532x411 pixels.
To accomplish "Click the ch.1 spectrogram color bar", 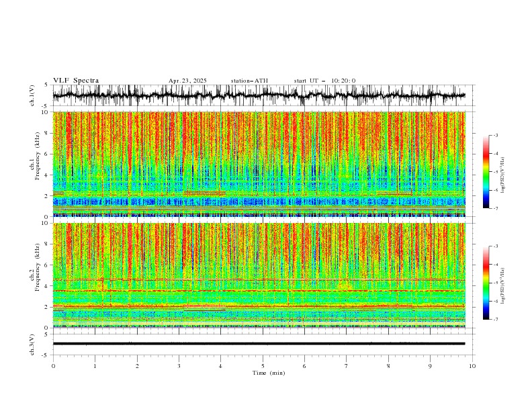I will 486,172.
